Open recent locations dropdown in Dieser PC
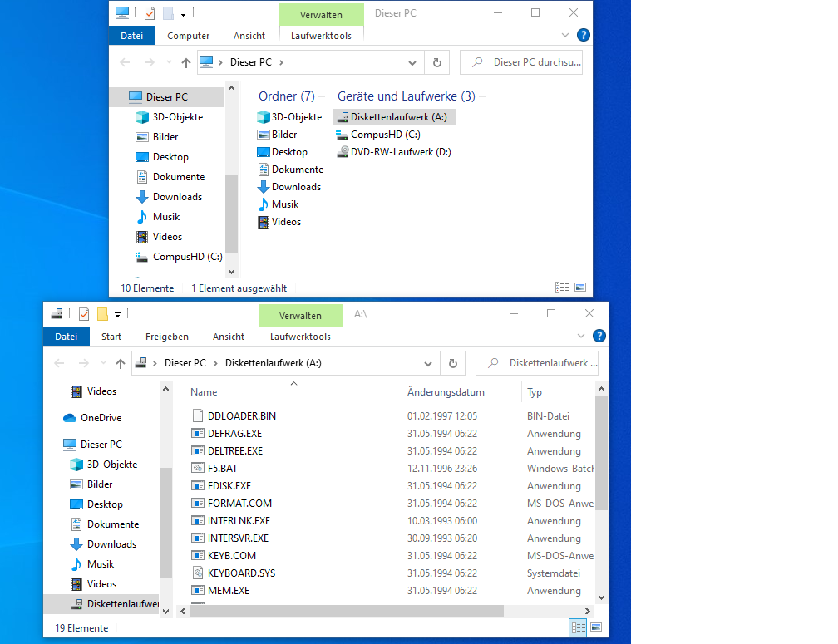 pos(169,62)
